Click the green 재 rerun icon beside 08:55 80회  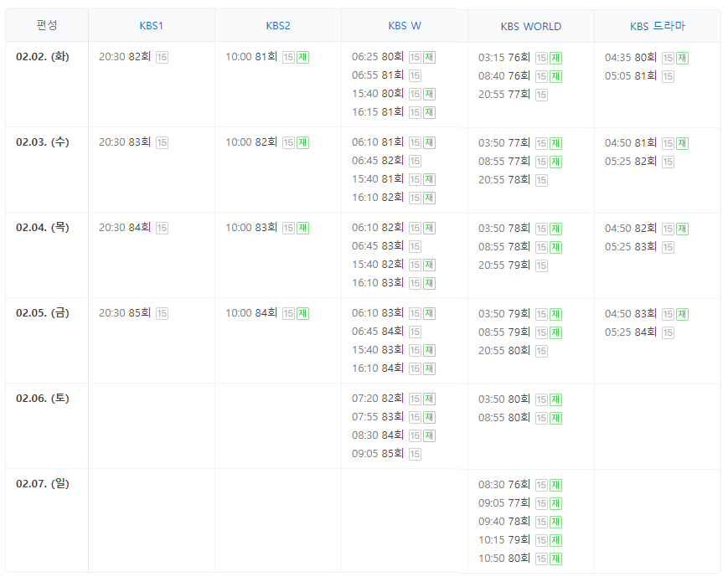tap(555, 418)
